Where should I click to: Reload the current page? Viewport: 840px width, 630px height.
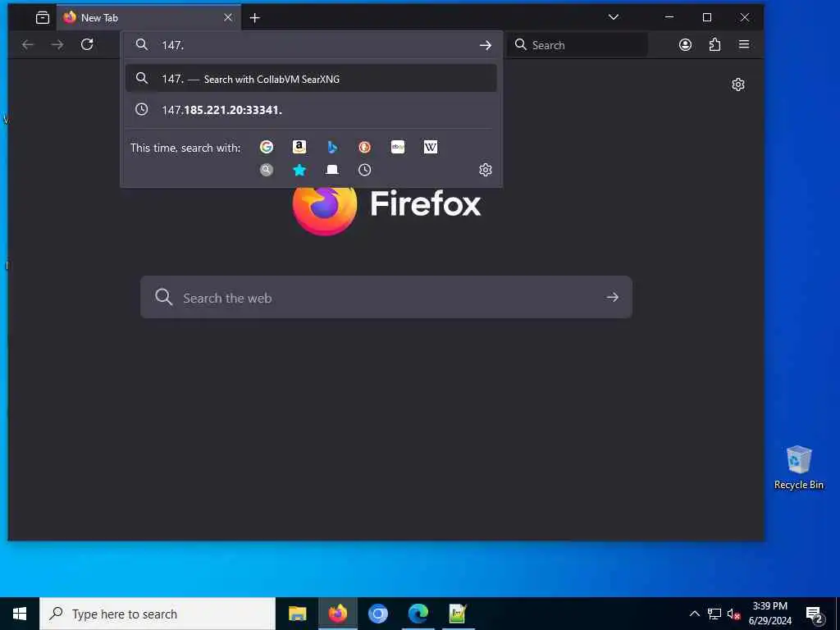(87, 44)
